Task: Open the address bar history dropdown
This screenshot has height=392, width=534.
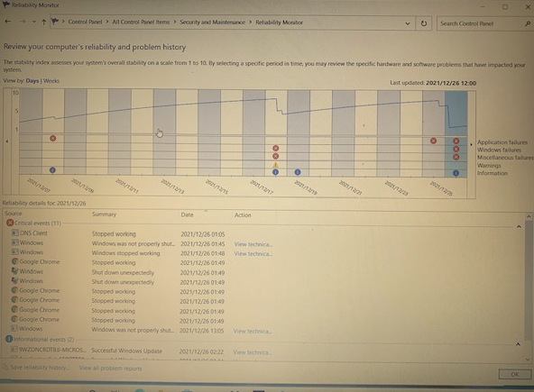Action: tap(408, 23)
